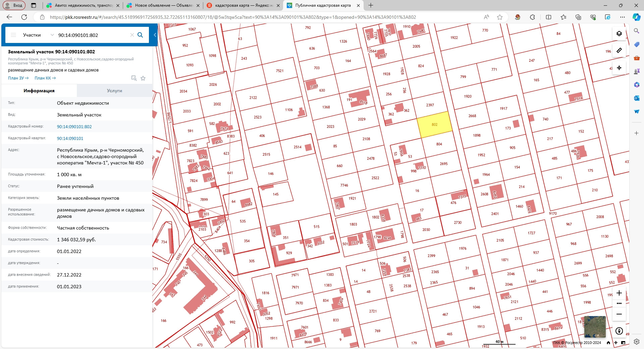Select the Информация tab

[x=39, y=91]
